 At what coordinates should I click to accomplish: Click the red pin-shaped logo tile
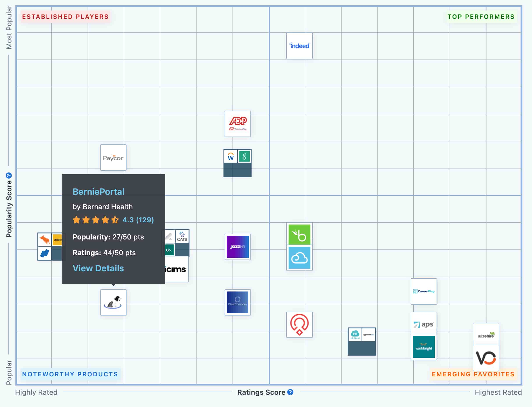(x=299, y=325)
